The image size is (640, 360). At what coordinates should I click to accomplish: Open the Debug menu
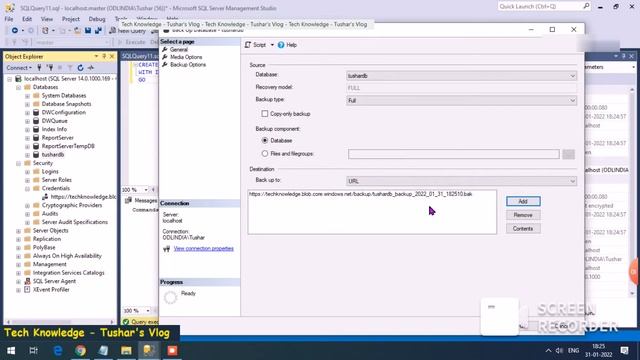pos(97,19)
